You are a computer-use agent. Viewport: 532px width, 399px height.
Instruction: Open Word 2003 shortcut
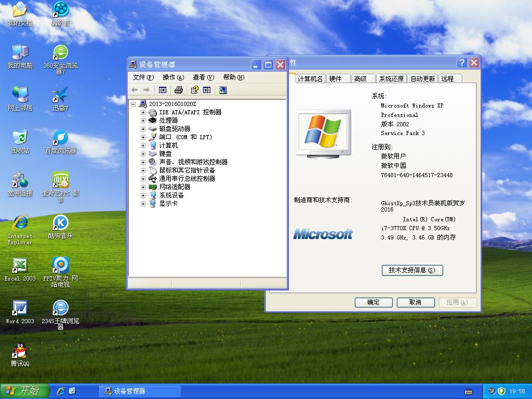(x=20, y=312)
